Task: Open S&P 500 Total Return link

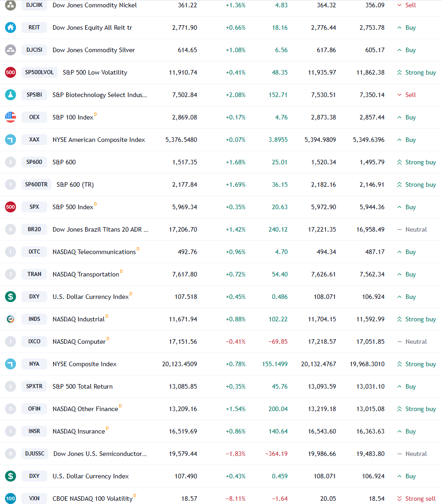Action: pos(82,387)
